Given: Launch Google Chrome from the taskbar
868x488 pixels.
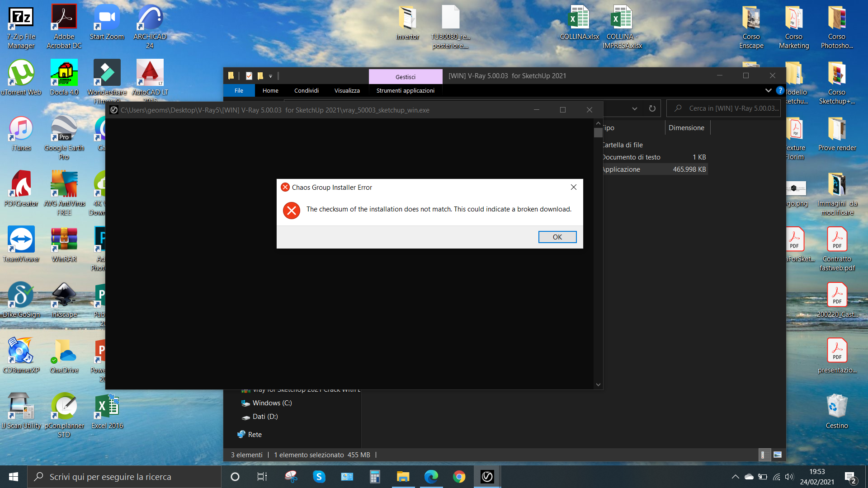Looking at the screenshot, I should pyautogui.click(x=459, y=477).
